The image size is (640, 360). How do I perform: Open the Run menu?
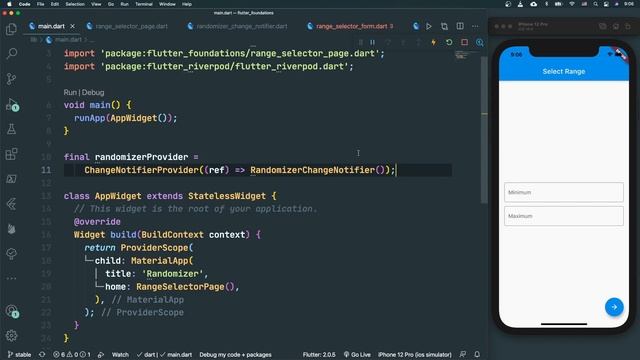click(124, 4)
